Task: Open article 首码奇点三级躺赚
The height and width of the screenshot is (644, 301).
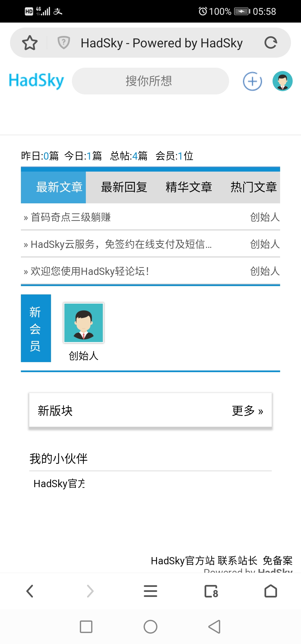Action: point(71,217)
